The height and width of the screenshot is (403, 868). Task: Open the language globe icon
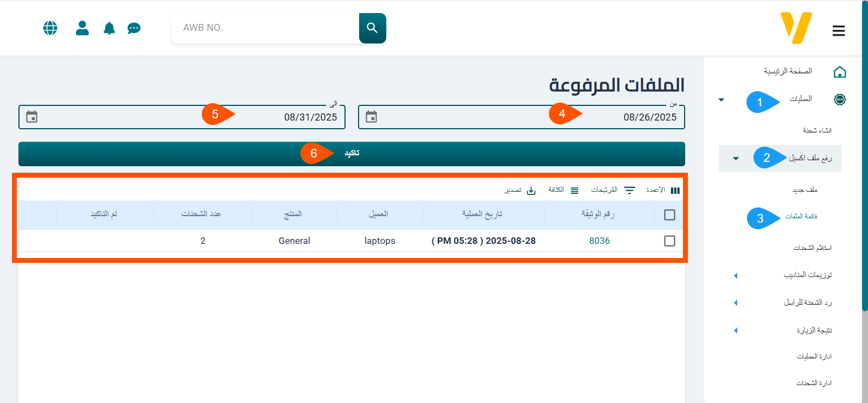click(x=50, y=28)
